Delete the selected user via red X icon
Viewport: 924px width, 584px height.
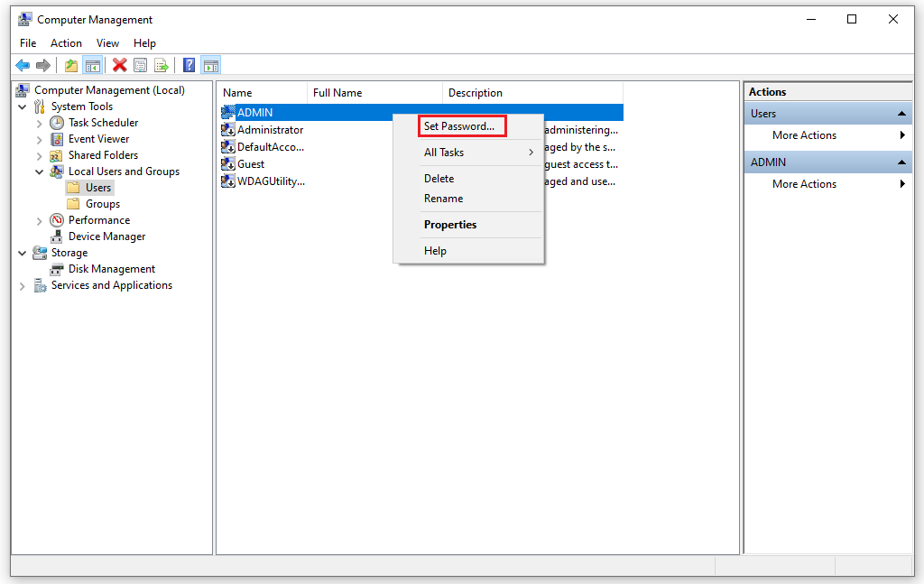(120, 64)
